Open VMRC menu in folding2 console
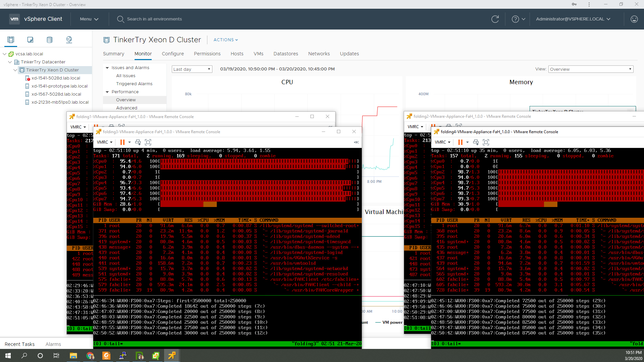Viewport: 644px width, 362px height. [x=415, y=127]
